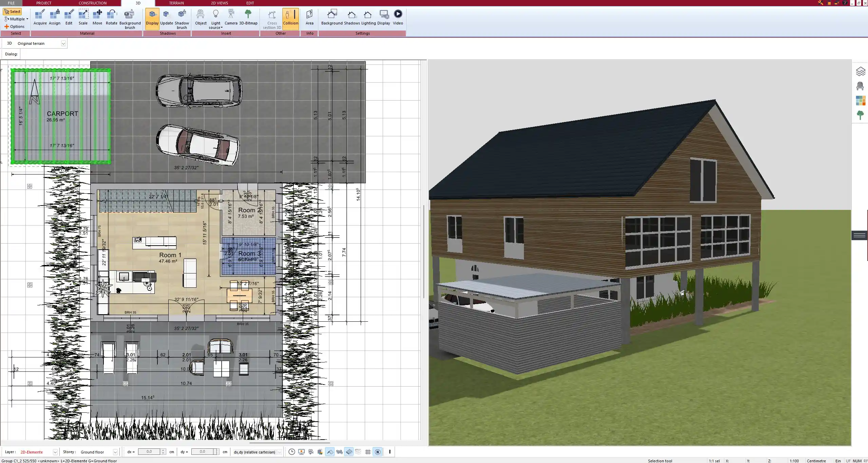This screenshot has height=463, width=868.
Task: Open the dx,dy relative cartesian dropdown
Action: coord(279,452)
